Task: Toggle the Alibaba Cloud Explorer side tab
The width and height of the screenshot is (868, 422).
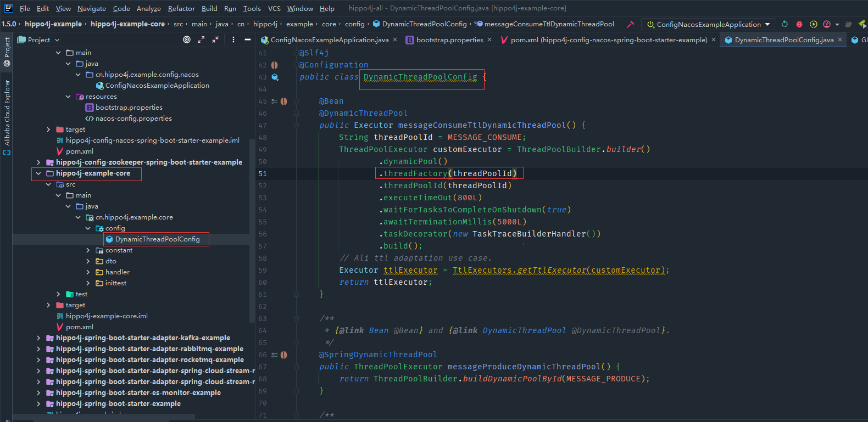Action: click(7, 117)
